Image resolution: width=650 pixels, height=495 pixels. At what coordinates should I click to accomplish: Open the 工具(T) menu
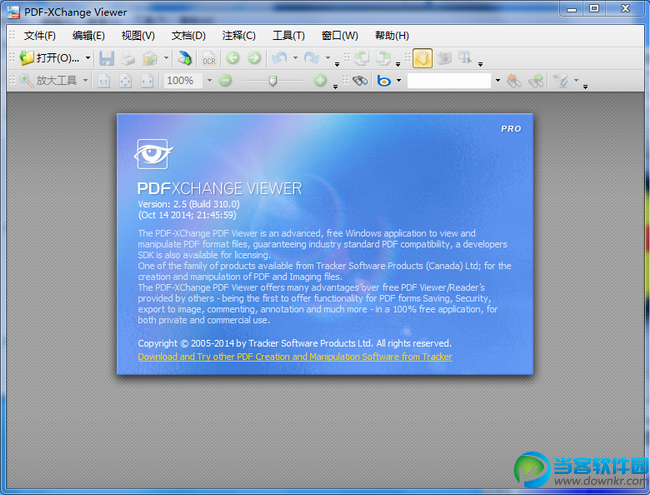(289, 36)
